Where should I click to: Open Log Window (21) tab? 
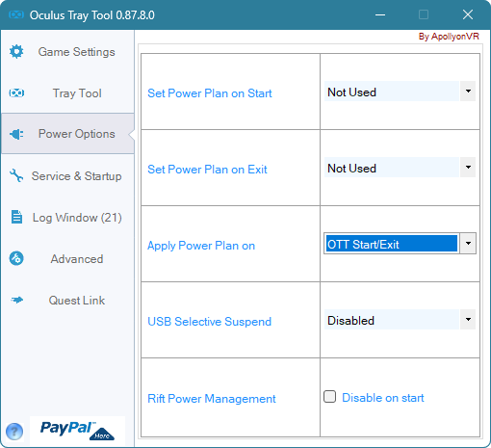67,218
